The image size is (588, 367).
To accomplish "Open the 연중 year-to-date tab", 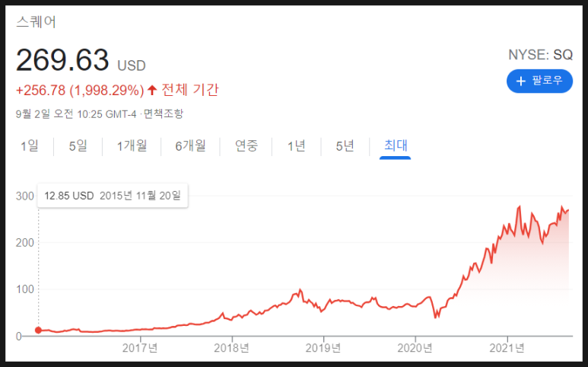I will pos(246,145).
